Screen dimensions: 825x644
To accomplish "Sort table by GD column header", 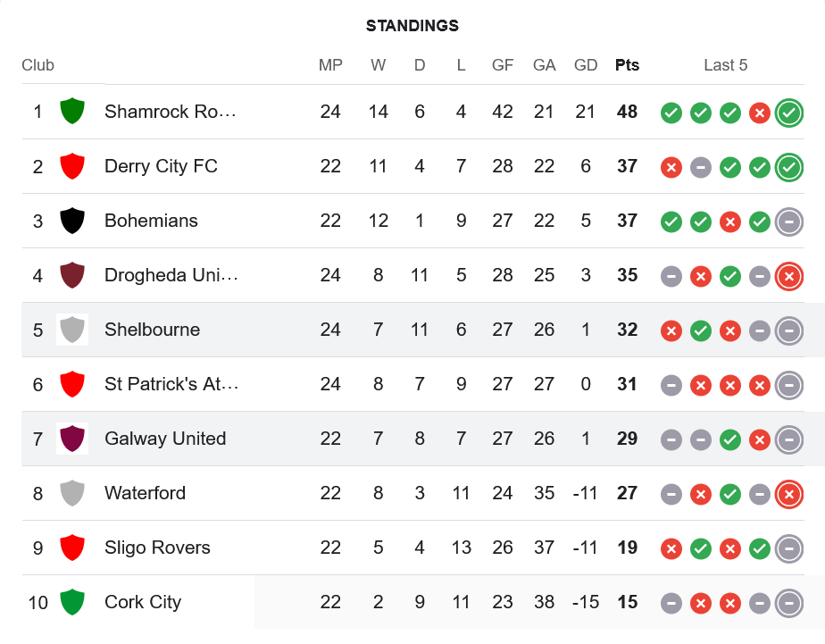I will [x=586, y=65].
